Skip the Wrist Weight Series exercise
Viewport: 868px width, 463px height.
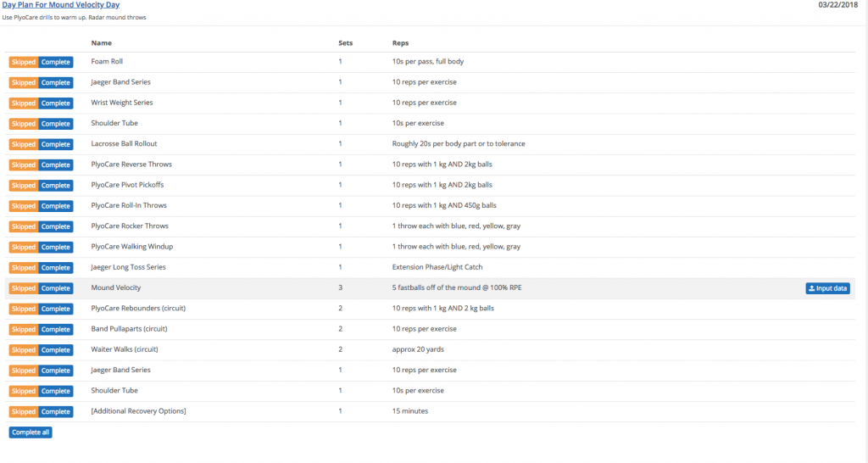click(24, 103)
